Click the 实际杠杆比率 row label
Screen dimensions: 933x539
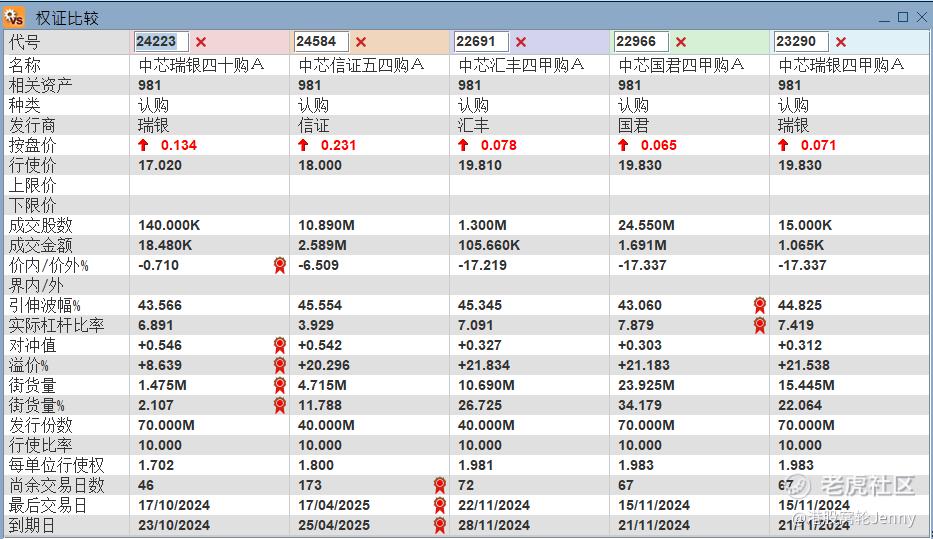point(57,325)
